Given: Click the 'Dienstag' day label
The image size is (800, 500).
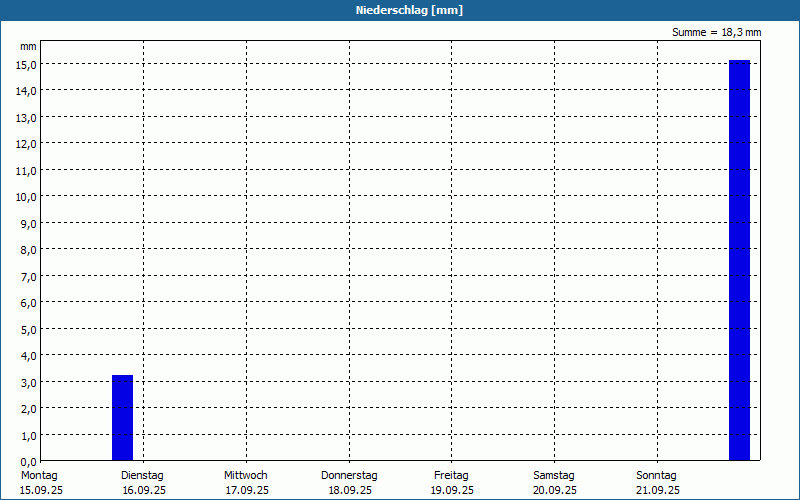Looking at the screenshot, I should pos(142,475).
